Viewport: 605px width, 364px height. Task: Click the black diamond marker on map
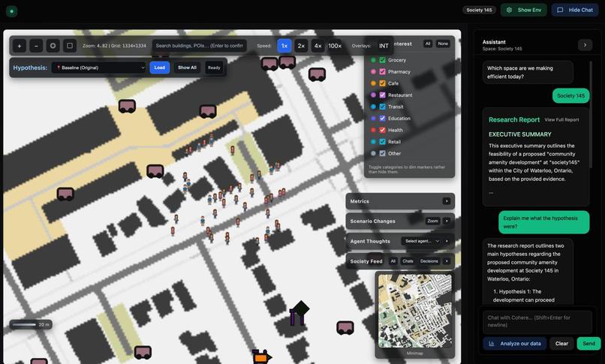pyautogui.click(x=300, y=308)
